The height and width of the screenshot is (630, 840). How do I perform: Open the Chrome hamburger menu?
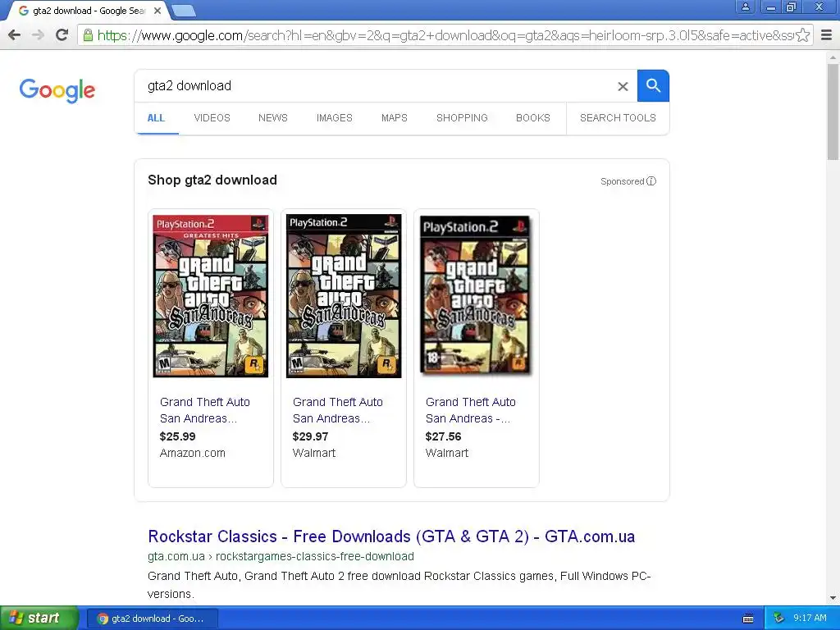pos(827,35)
